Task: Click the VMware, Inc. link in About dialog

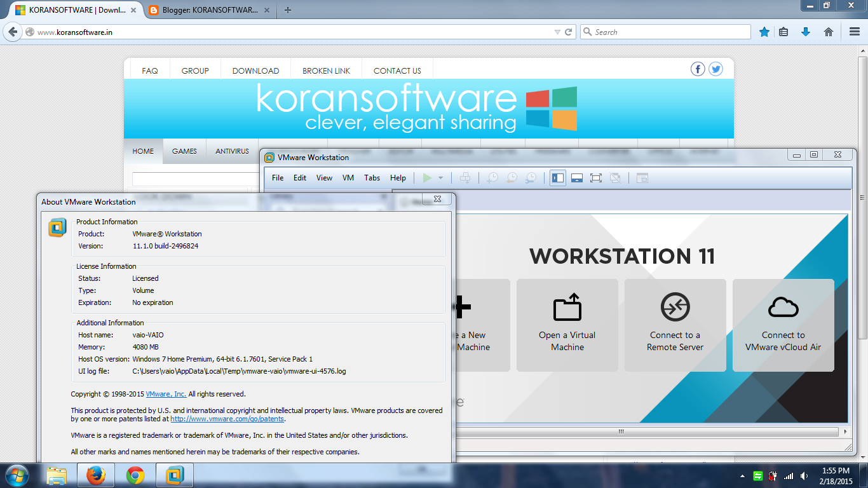Action: click(166, 394)
